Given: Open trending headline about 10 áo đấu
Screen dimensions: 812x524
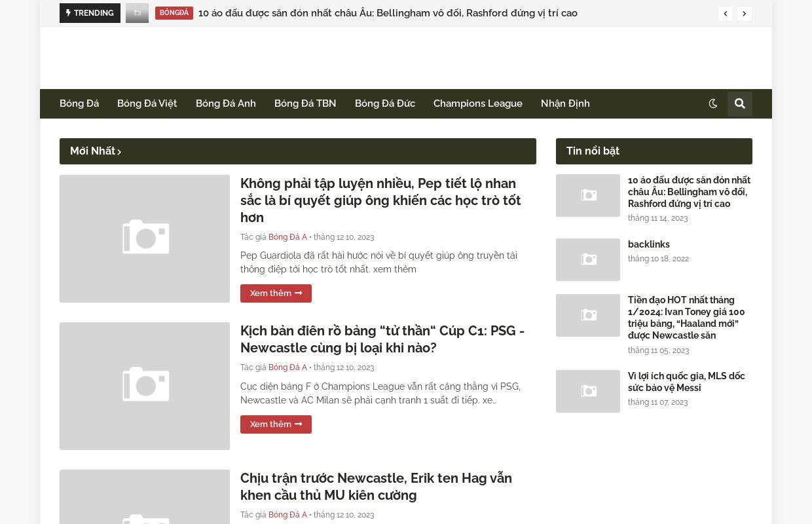Looking at the screenshot, I should (x=388, y=13).
